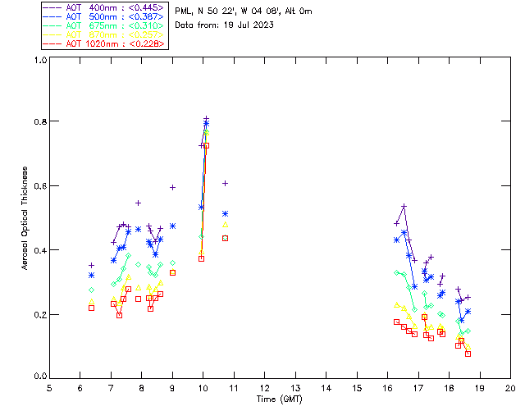Click the x-axis tick label 8
Screen dimensions: 525x420
142,388
